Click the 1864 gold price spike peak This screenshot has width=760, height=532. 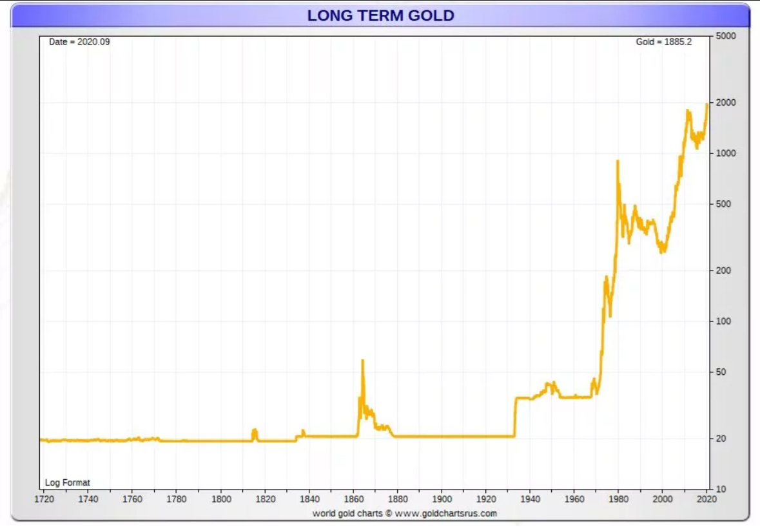pos(362,361)
